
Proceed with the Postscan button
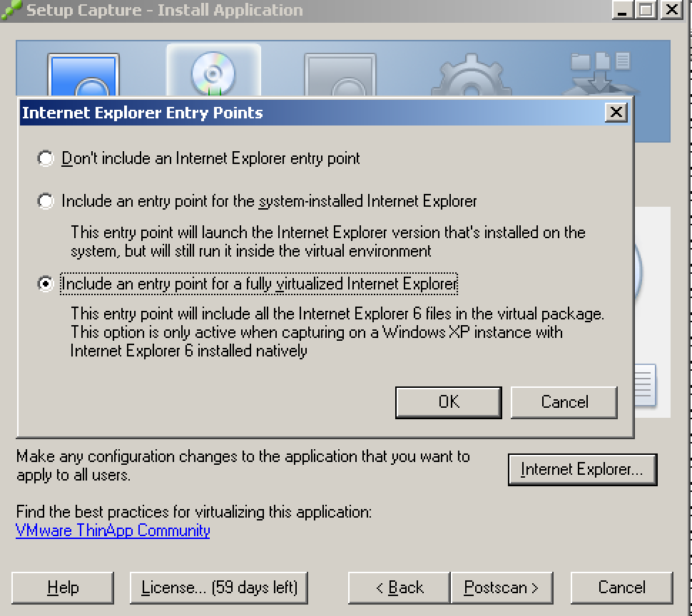pos(502,587)
